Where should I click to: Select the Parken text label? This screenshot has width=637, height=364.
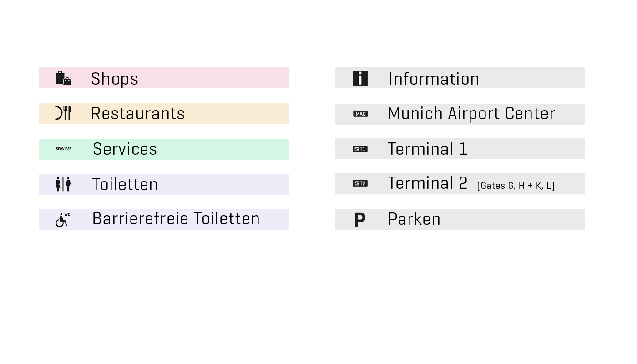414,219
